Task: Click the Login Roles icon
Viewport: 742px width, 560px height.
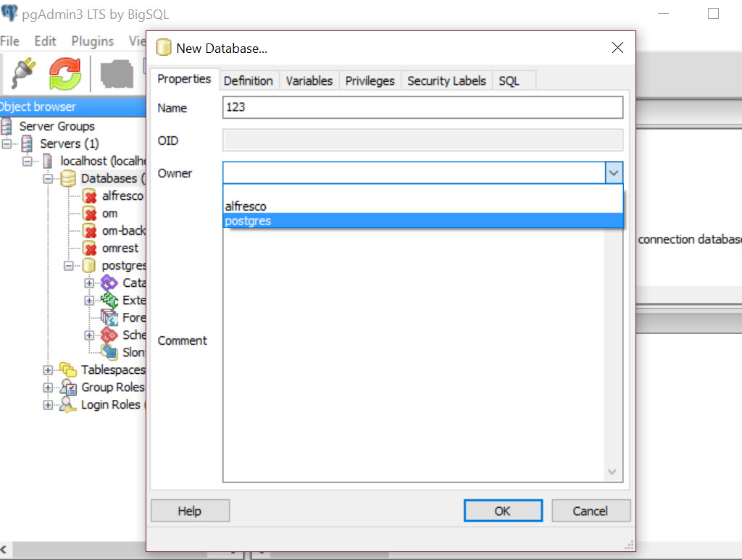Action: (x=68, y=405)
